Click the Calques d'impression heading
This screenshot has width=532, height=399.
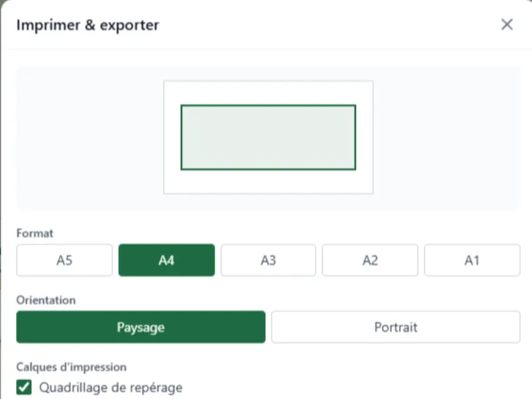[72, 367]
